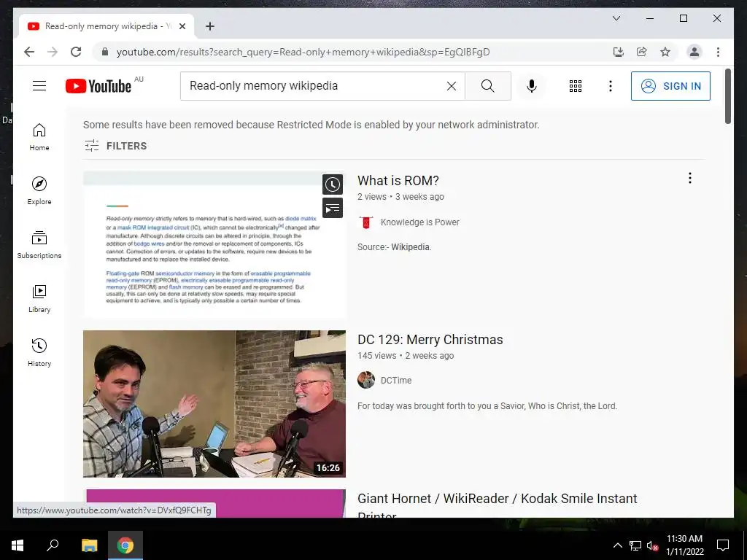Visit DCTime channel name
Viewport: 747px width, 560px height.
pos(396,380)
